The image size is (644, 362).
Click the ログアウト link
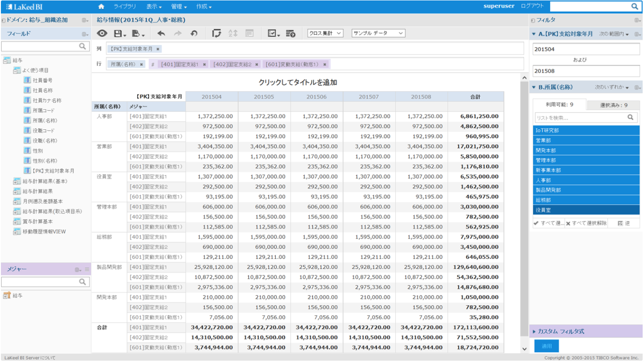click(x=532, y=6)
